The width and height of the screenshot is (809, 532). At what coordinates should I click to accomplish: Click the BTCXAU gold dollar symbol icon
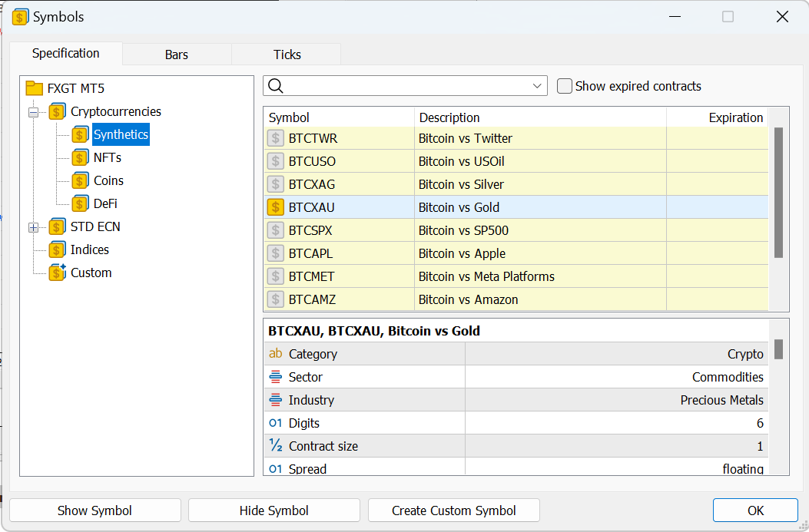point(275,207)
